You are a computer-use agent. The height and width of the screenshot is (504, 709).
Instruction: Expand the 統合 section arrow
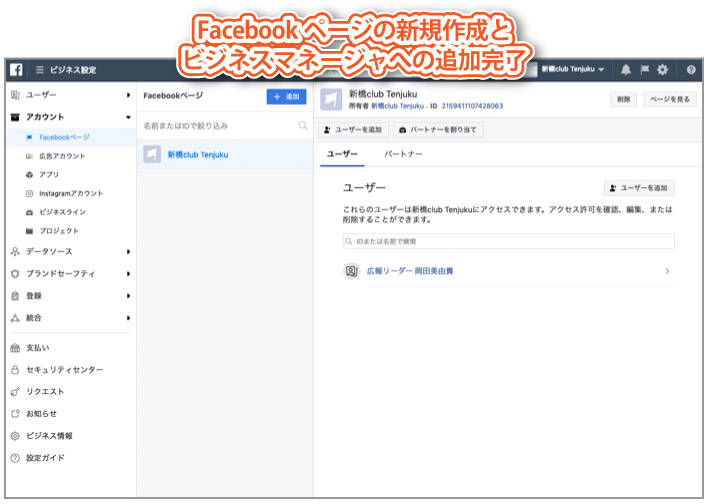[x=128, y=318]
